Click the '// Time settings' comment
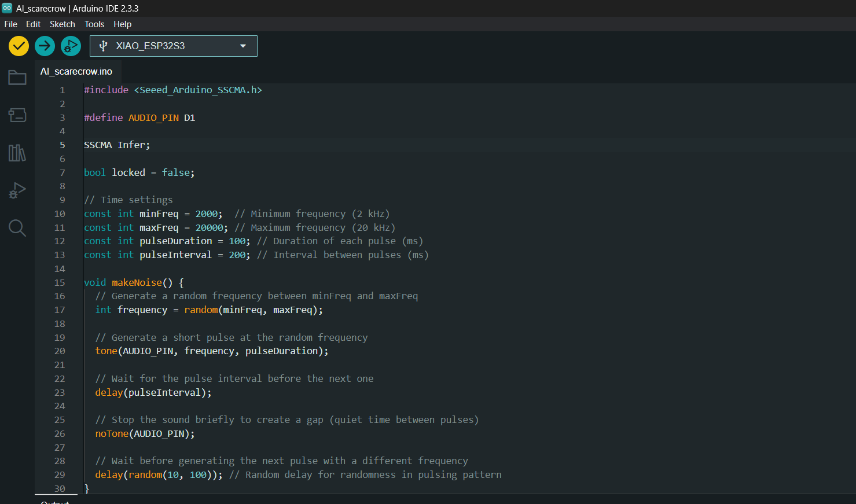The height and width of the screenshot is (504, 856). pyautogui.click(x=128, y=200)
